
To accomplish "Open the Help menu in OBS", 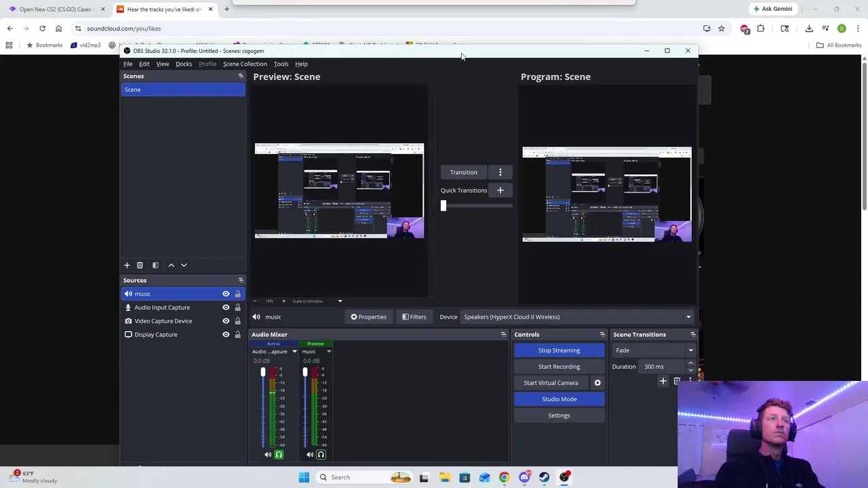I will pyautogui.click(x=301, y=64).
